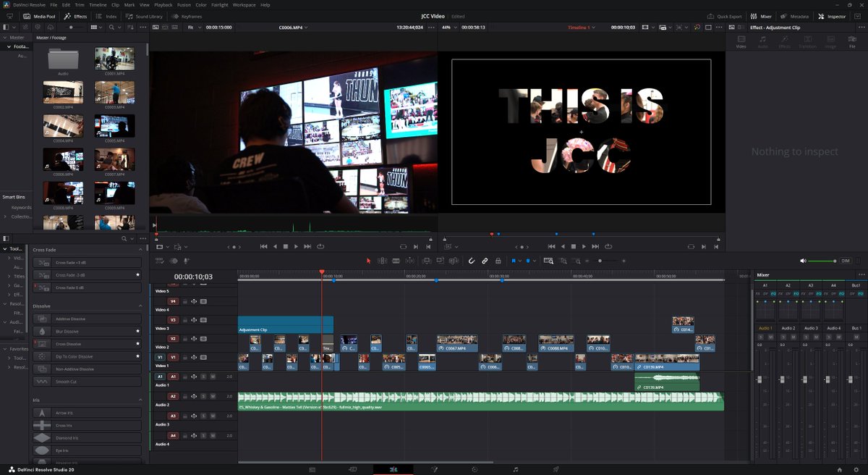Open the Fairlight page music note icon
Screen dimensions: 868x475
coord(515,469)
